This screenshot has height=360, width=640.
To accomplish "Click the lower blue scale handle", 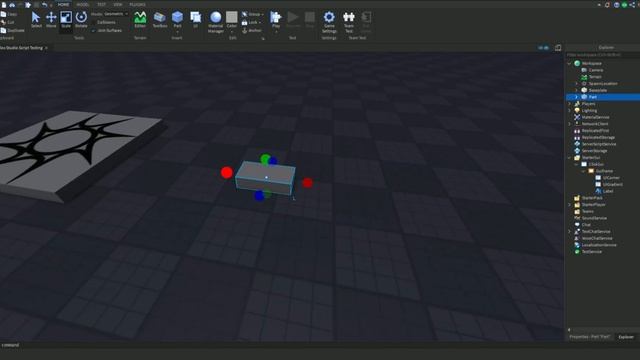I will 259,196.
